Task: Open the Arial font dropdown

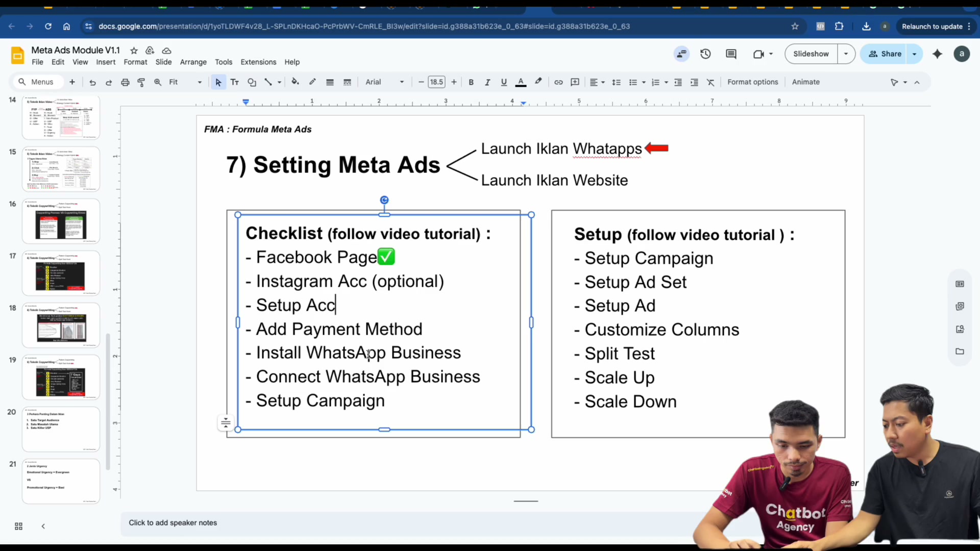Action: [385, 82]
